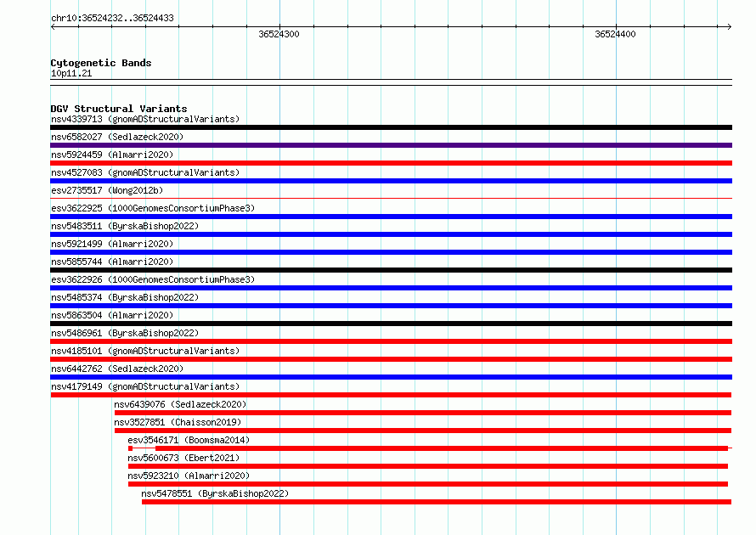Click the red esv3546171 variant bar

[x=428, y=448]
